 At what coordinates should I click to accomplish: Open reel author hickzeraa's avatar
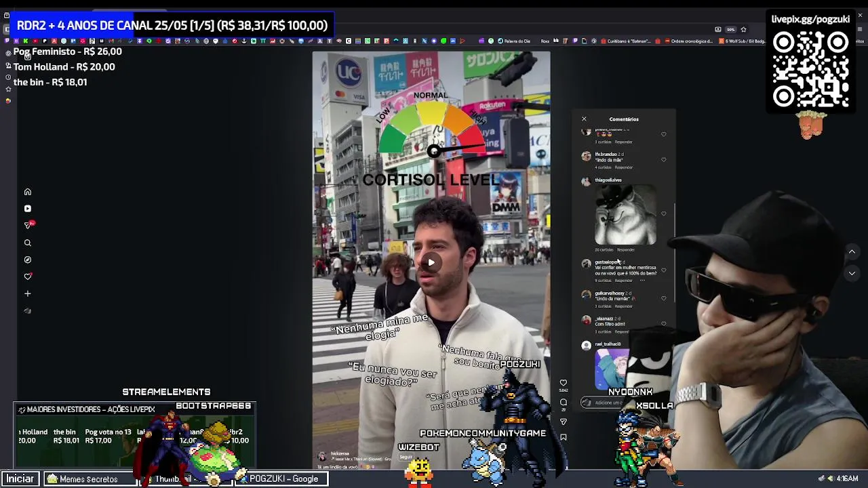click(323, 456)
